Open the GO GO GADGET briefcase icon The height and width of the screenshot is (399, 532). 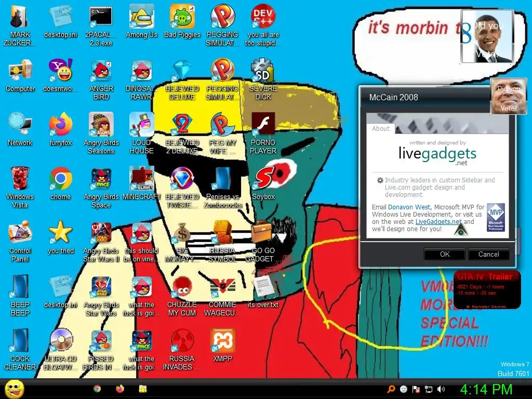263,241
